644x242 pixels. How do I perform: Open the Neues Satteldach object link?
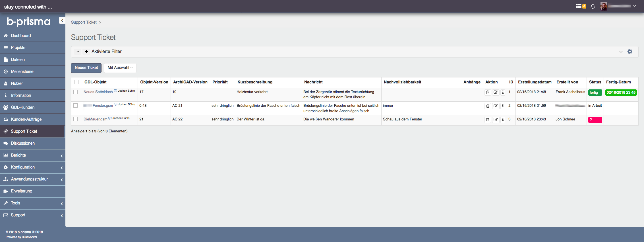98,92
